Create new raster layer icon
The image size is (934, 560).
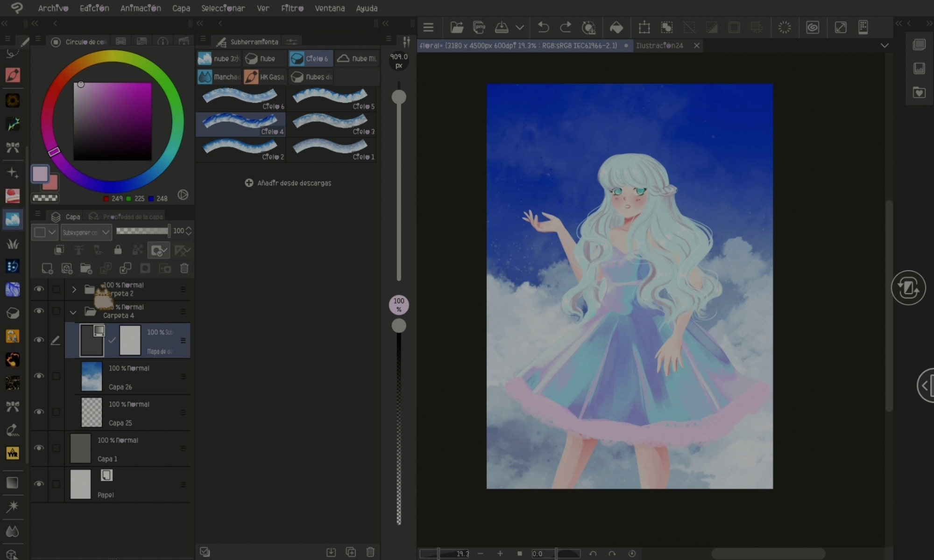[x=47, y=268]
